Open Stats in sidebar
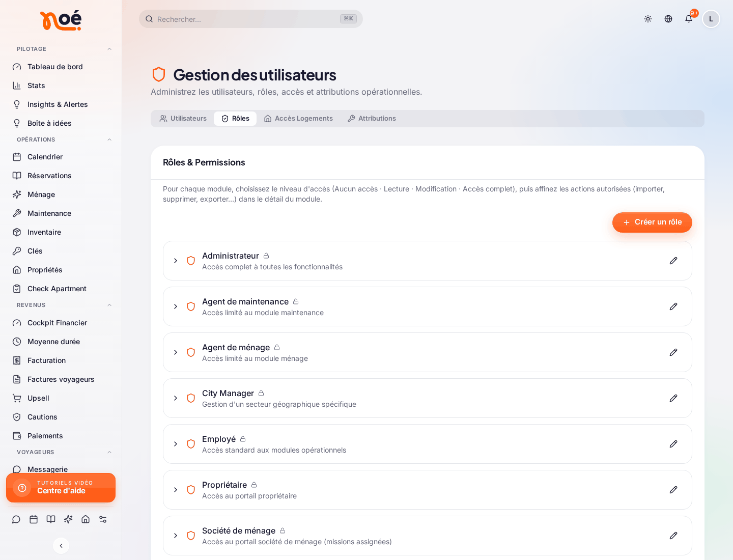The image size is (733, 560). [x=61, y=86]
